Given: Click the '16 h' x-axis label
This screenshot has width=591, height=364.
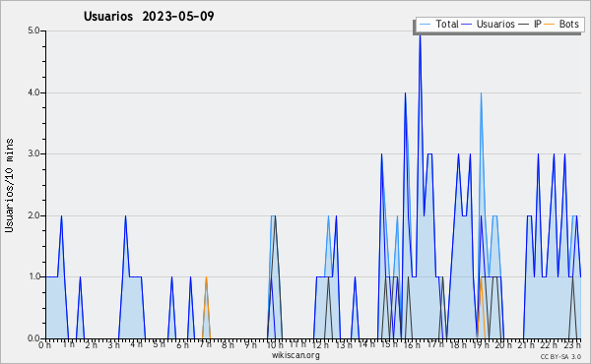Looking at the screenshot, I should click(x=412, y=344).
